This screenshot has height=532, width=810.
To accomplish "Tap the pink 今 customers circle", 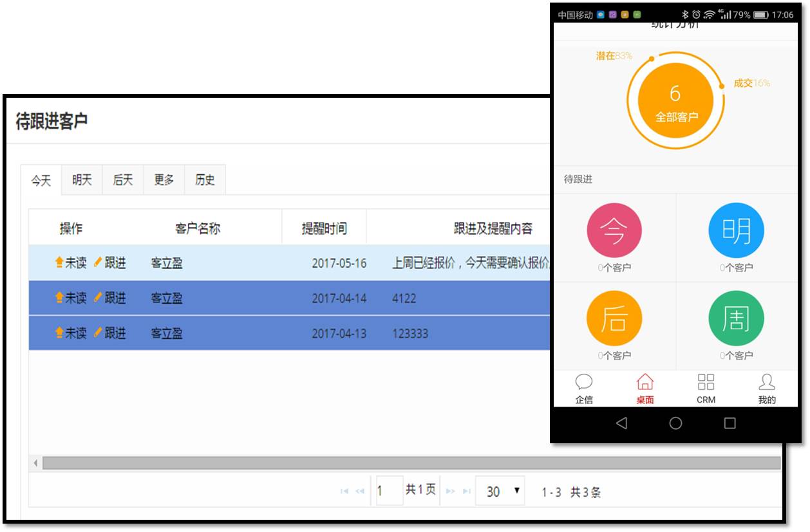I will tap(614, 230).
